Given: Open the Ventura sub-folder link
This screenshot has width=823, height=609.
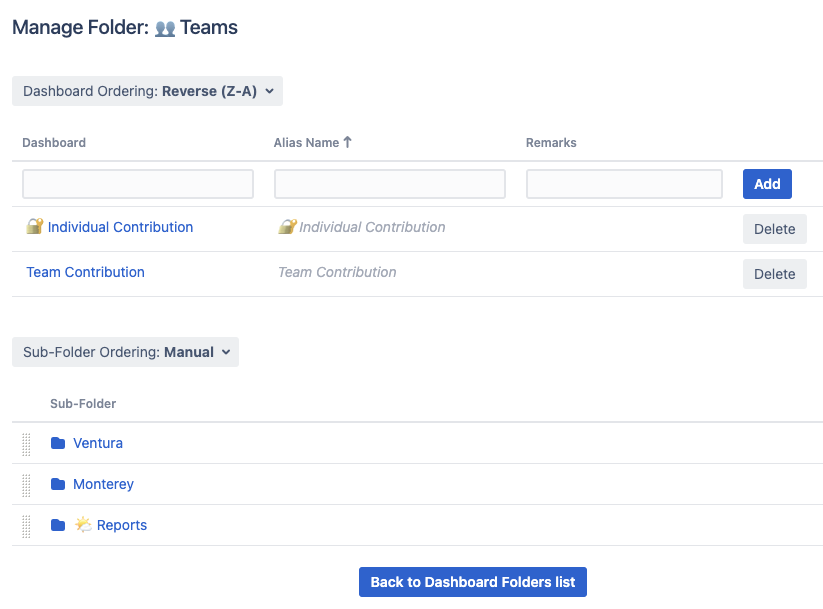Looking at the screenshot, I should point(98,443).
